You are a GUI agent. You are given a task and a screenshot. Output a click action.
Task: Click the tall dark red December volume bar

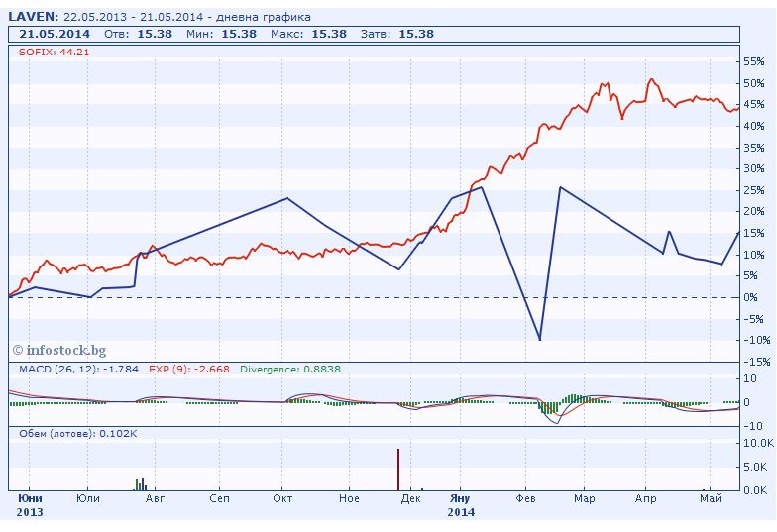(398, 470)
